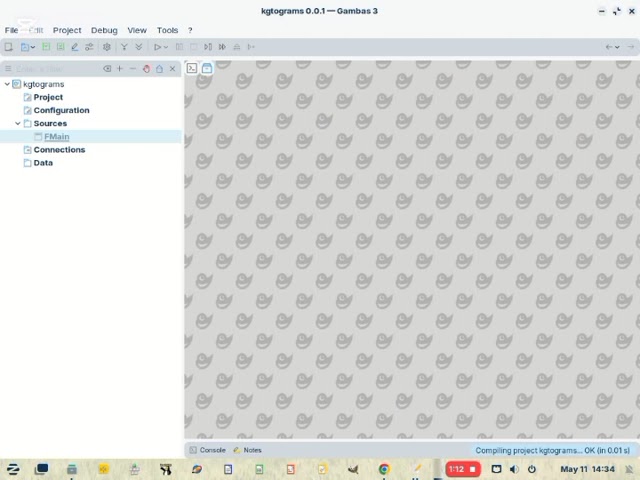Open the Notes panel at bottom
This screenshot has height=480, width=640.
click(x=247, y=450)
